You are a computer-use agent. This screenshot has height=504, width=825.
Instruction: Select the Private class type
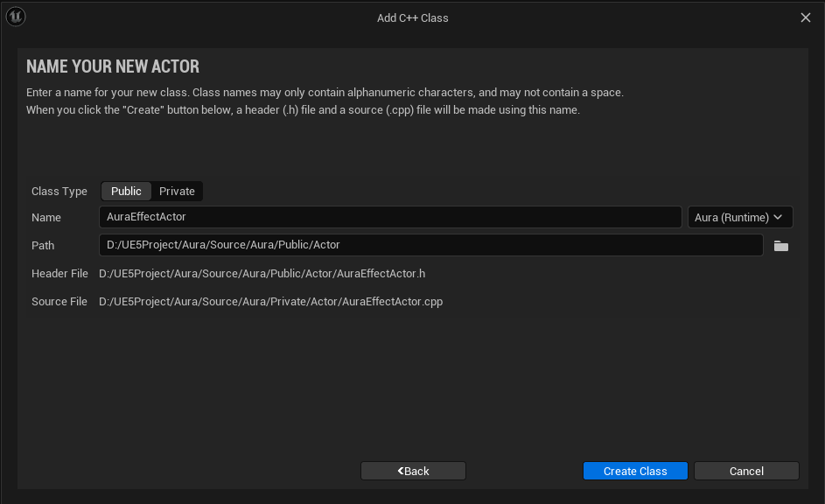click(x=177, y=191)
